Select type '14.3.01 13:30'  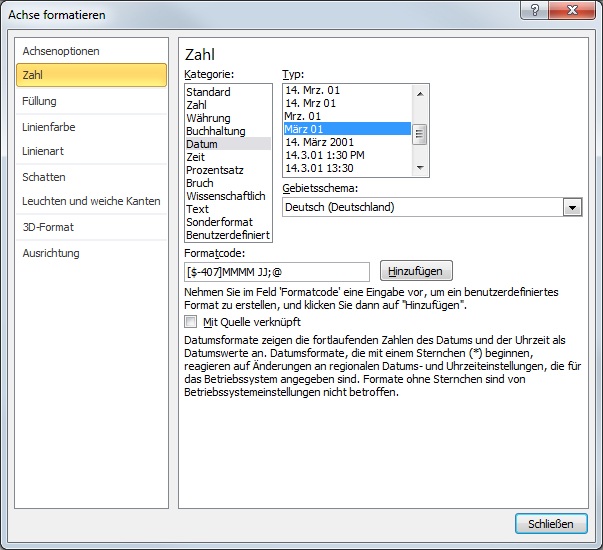[x=347, y=168]
